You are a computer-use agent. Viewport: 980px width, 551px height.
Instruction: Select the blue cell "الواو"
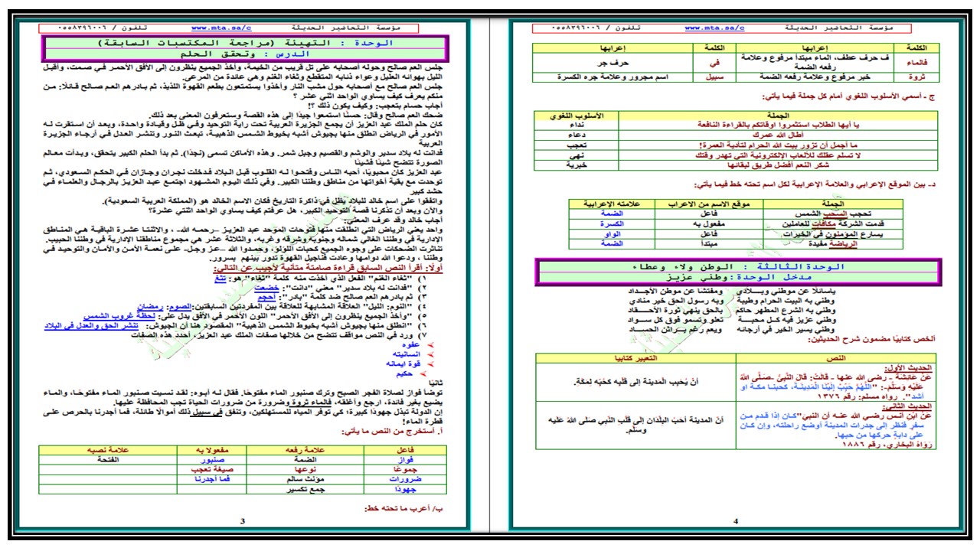coord(612,233)
